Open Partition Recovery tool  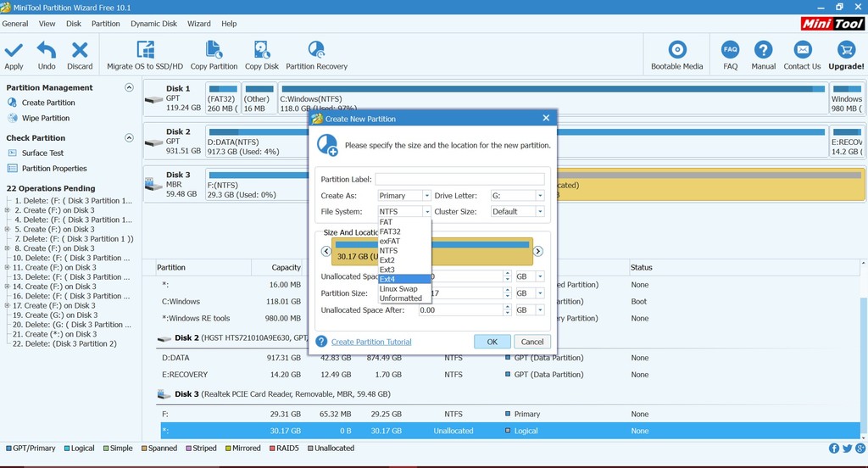pos(316,51)
